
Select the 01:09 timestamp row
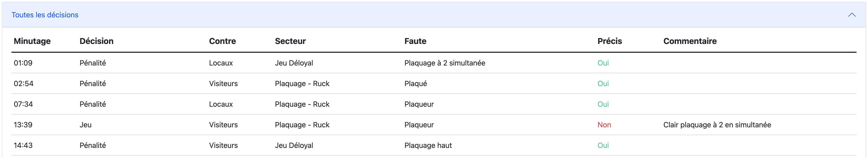(23, 63)
